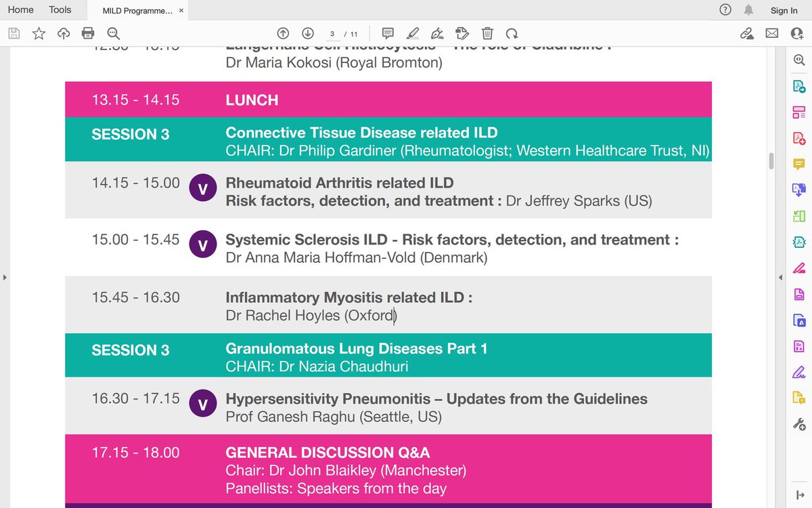The image size is (812, 508).
Task: Go to previous page with up arrow
Action: [x=284, y=33]
